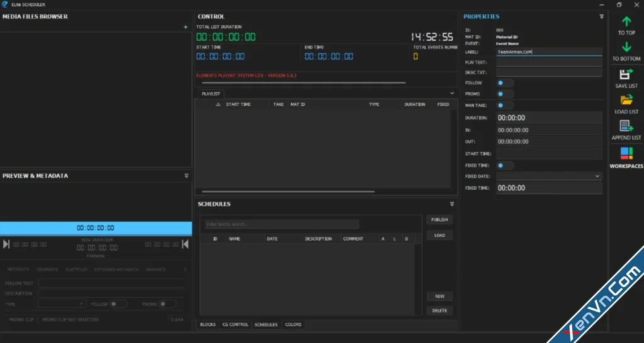This screenshot has width=644, height=343.
Task: Open the SEGMENTS tab
Action: (x=47, y=269)
